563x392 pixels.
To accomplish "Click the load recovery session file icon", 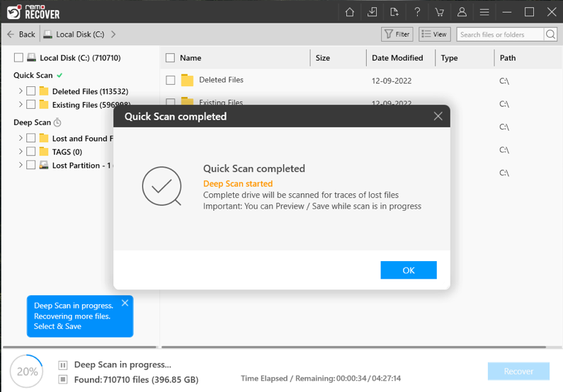I will pyautogui.click(x=394, y=12).
